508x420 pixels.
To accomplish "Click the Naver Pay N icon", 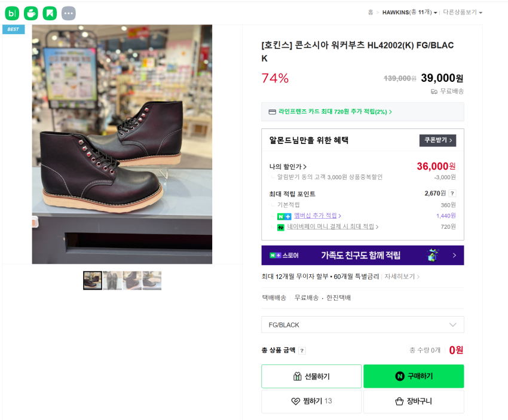I will [x=280, y=227].
